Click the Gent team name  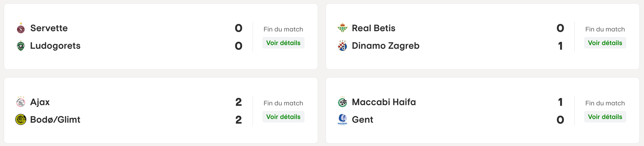[x=362, y=120]
